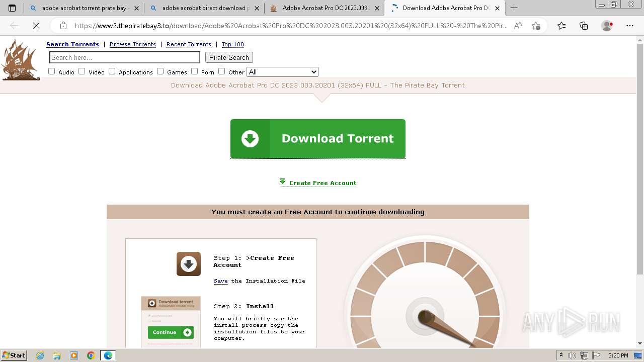
Task: Focus the 'Search here...' input field
Action: tap(125, 57)
